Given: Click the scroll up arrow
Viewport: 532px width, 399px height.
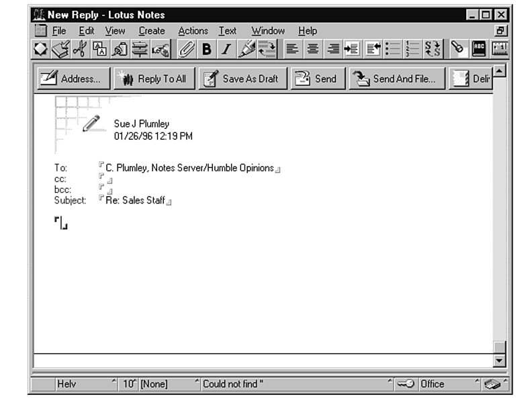Looking at the screenshot, I should pos(499,71).
